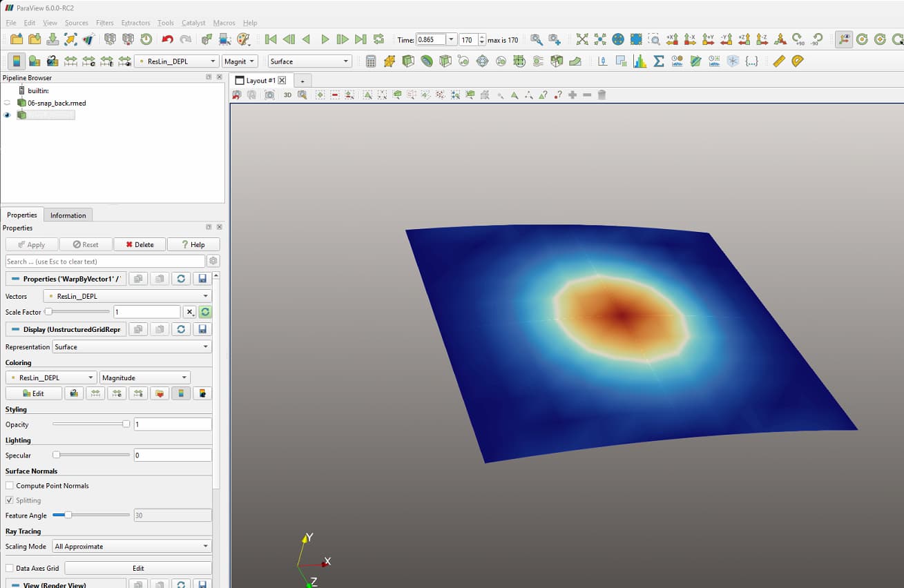
Task: Click the ruler measurement tool icon
Action: tap(779, 61)
